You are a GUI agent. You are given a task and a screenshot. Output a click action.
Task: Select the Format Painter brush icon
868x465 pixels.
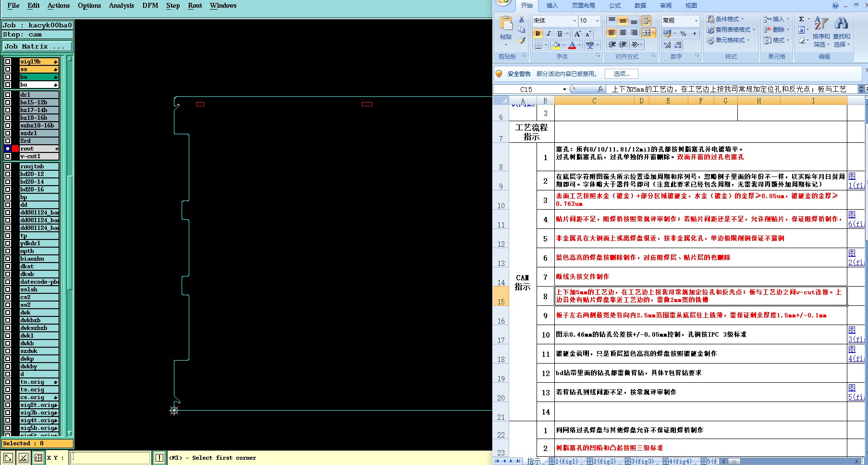point(522,40)
